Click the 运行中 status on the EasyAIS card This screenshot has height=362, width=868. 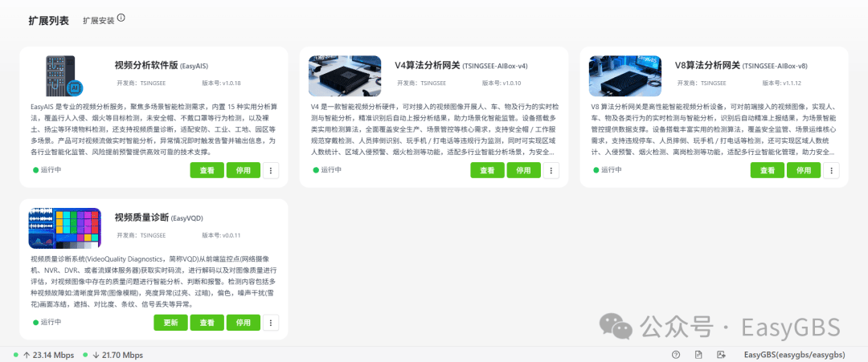(x=47, y=169)
